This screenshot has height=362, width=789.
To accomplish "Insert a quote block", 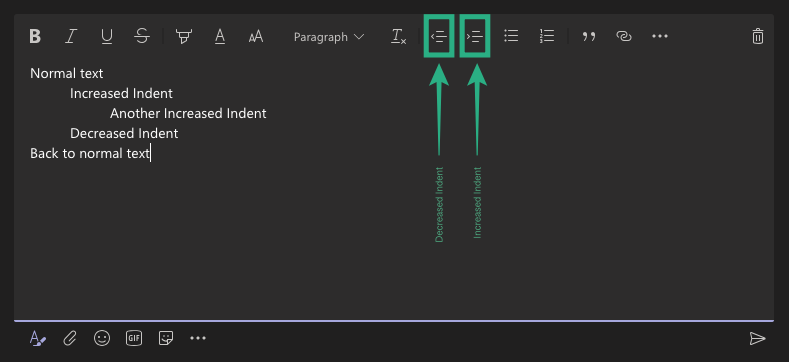I will 589,36.
